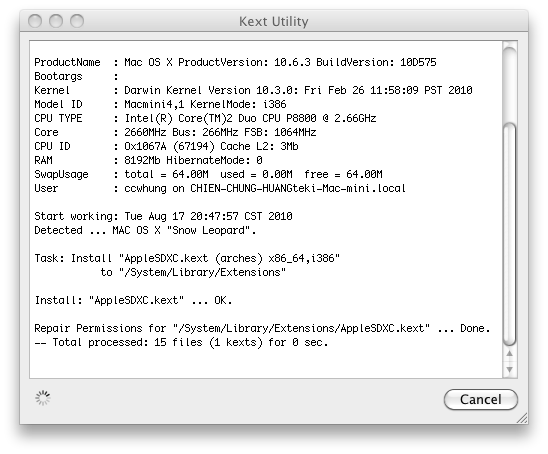Click the Cancel button
Viewport: 548px width, 454px height.
click(x=481, y=399)
